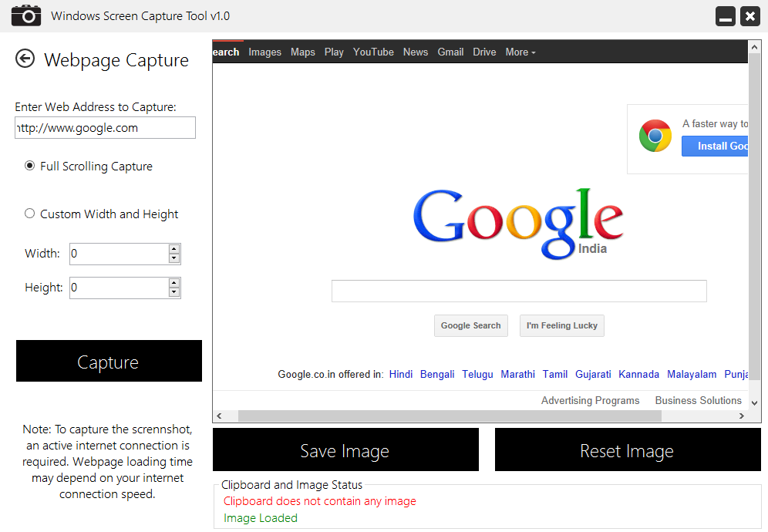Open Play in the Google top bar
The image size is (768, 532).
pyautogui.click(x=334, y=52)
